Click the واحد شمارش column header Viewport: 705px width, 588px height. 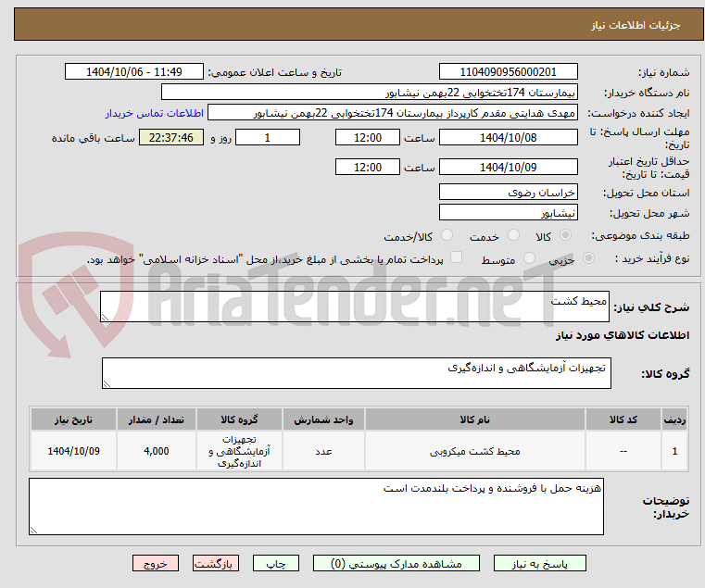pos(323,419)
